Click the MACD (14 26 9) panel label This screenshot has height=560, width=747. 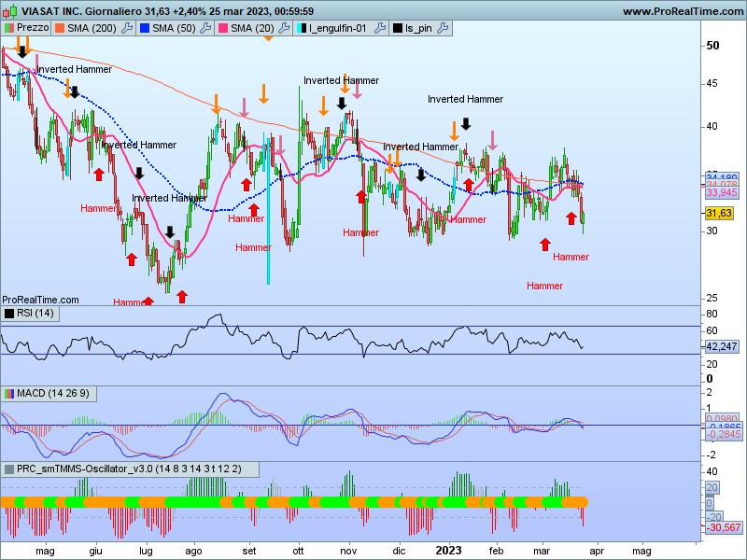53,393
